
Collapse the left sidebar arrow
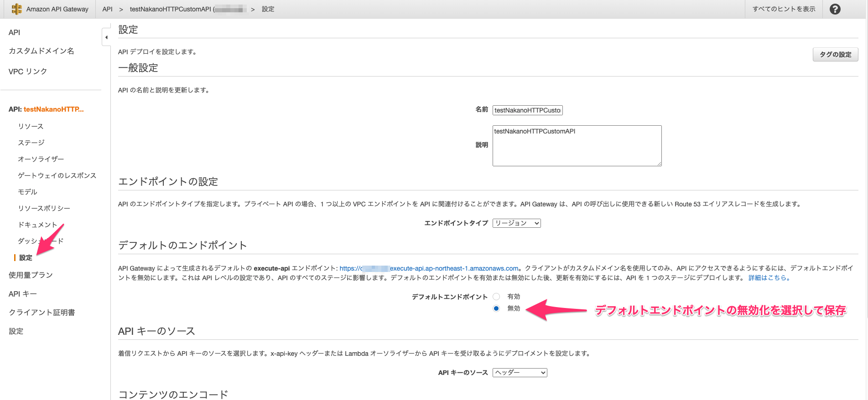[x=106, y=37]
